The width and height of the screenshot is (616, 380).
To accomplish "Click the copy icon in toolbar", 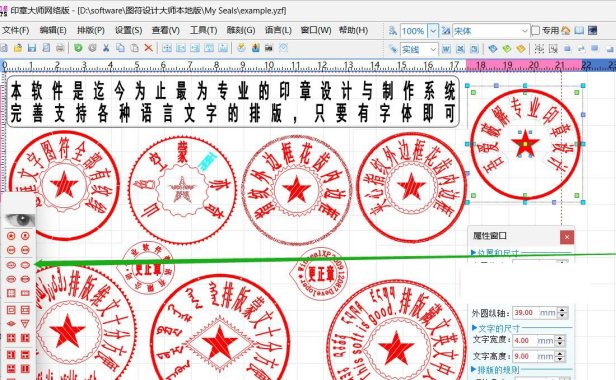I will tap(120, 48).
